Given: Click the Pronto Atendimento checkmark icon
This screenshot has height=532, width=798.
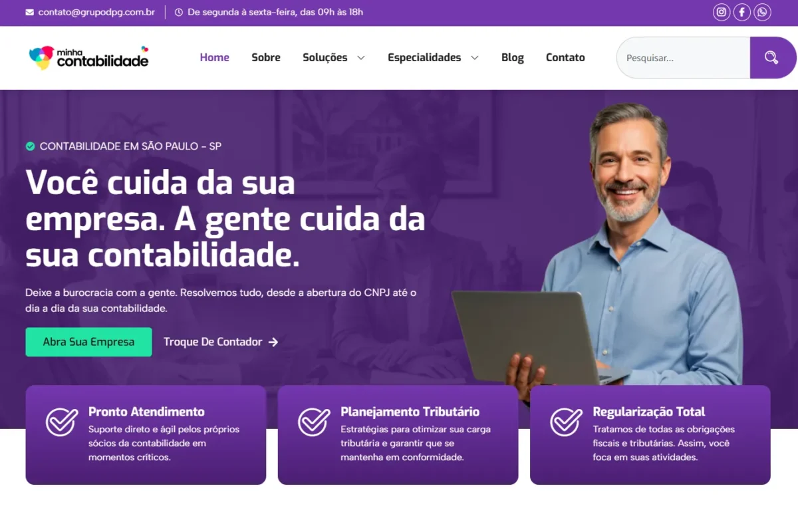Looking at the screenshot, I should click(62, 422).
